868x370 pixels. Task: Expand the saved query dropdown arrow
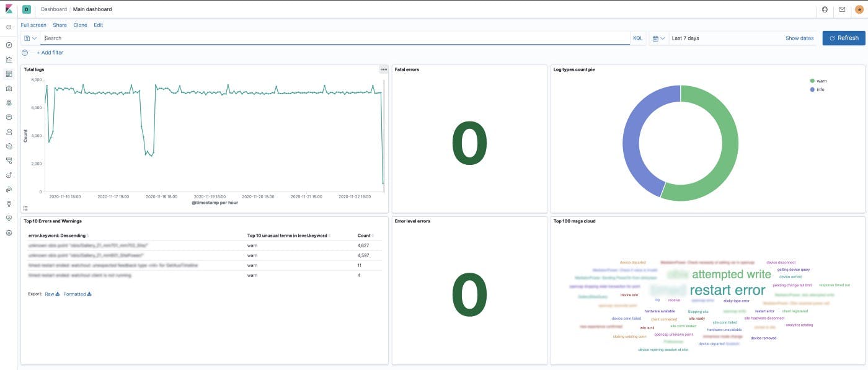click(35, 38)
